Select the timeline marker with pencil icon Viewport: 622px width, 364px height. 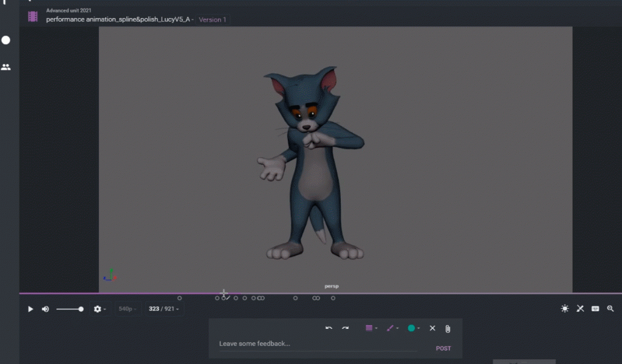pyautogui.click(x=226, y=298)
